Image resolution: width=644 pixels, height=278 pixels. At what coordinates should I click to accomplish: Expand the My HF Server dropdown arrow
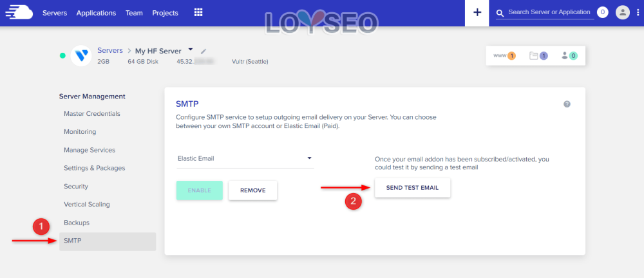click(190, 50)
